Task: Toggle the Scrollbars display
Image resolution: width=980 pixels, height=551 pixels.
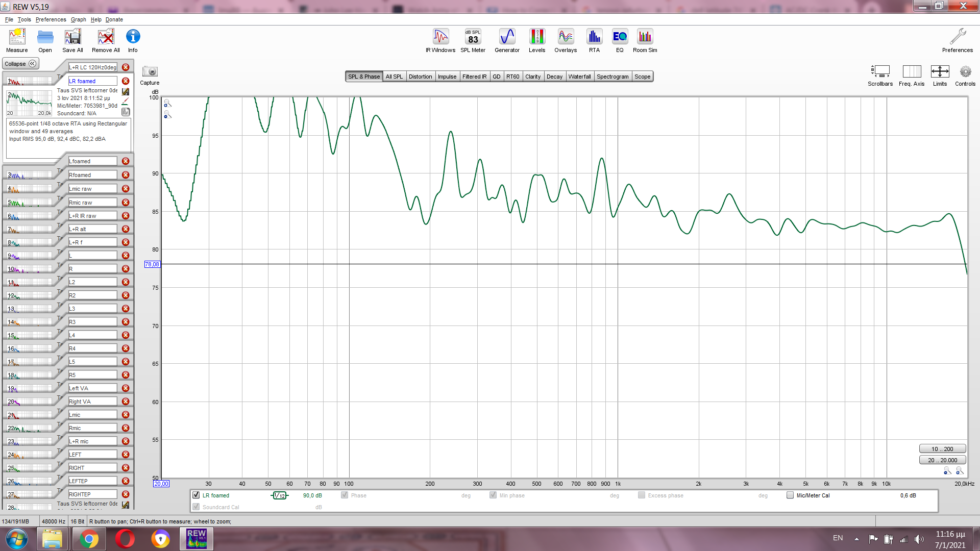Action: click(880, 72)
